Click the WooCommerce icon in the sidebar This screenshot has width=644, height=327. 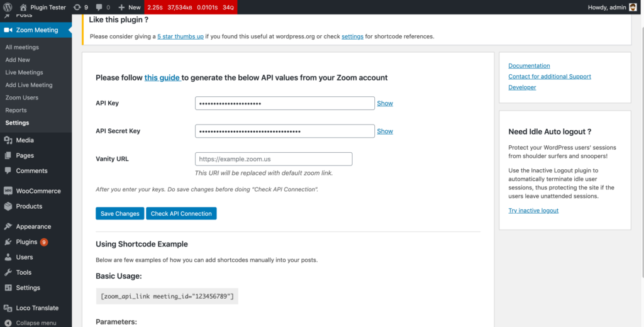tap(8, 191)
